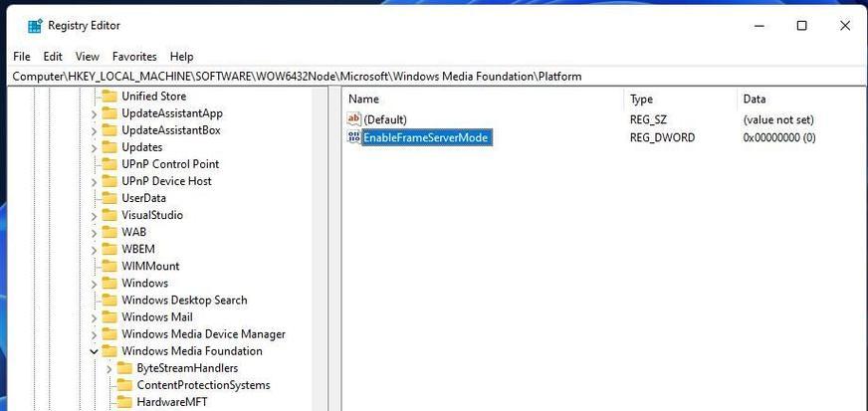Expand the ByteStreamHandlers key
Screen dimensions: 868x411
pos(109,369)
